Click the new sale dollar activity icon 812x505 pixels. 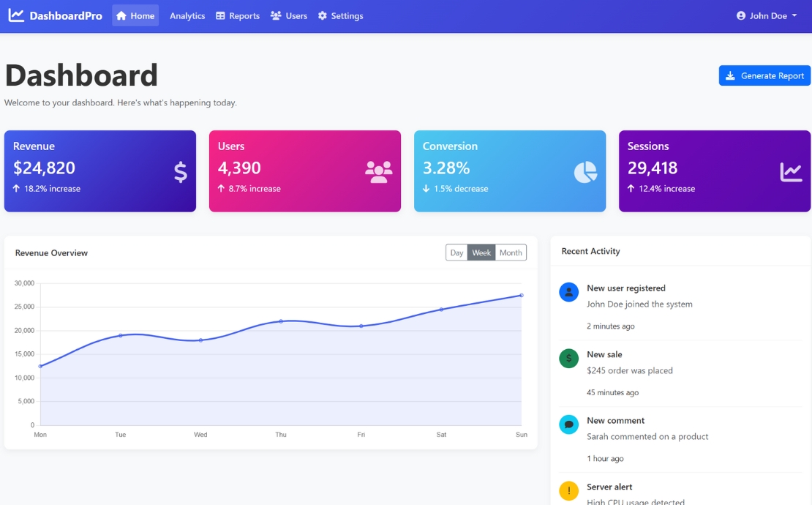568,358
